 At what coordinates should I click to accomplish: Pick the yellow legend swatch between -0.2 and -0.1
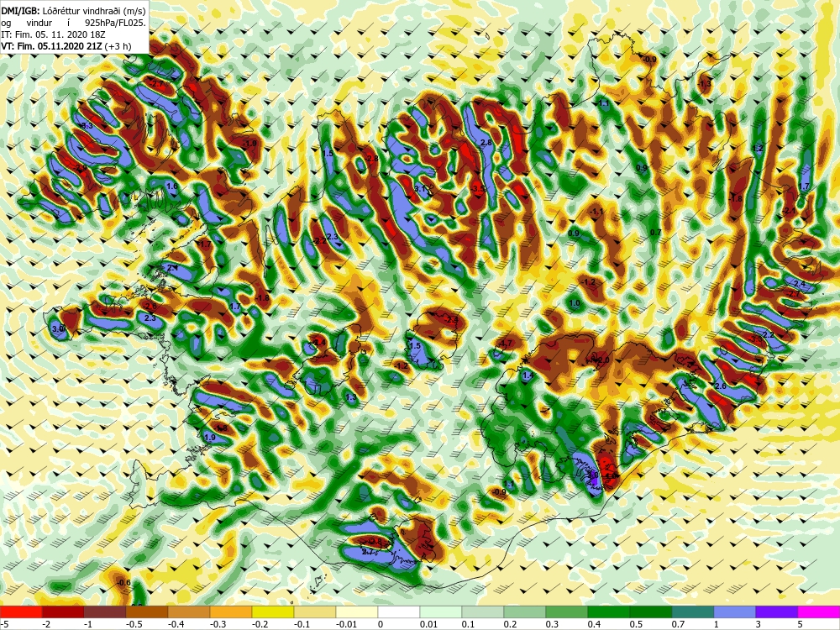[273, 612]
